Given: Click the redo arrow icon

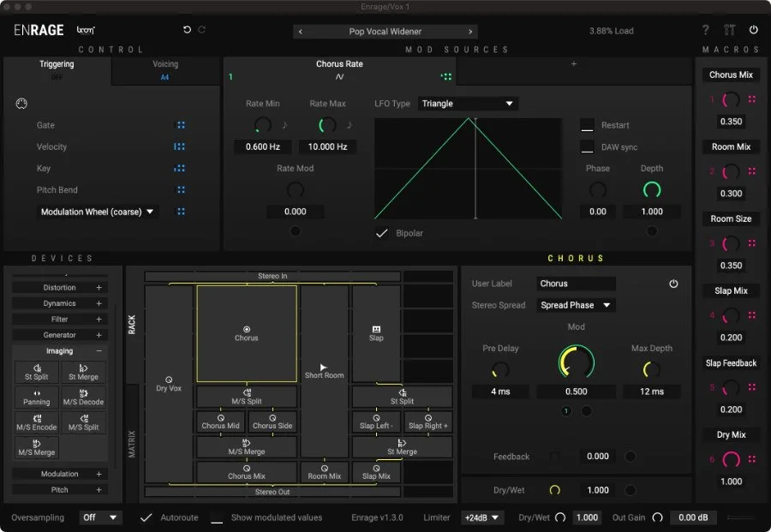Looking at the screenshot, I should [x=201, y=29].
